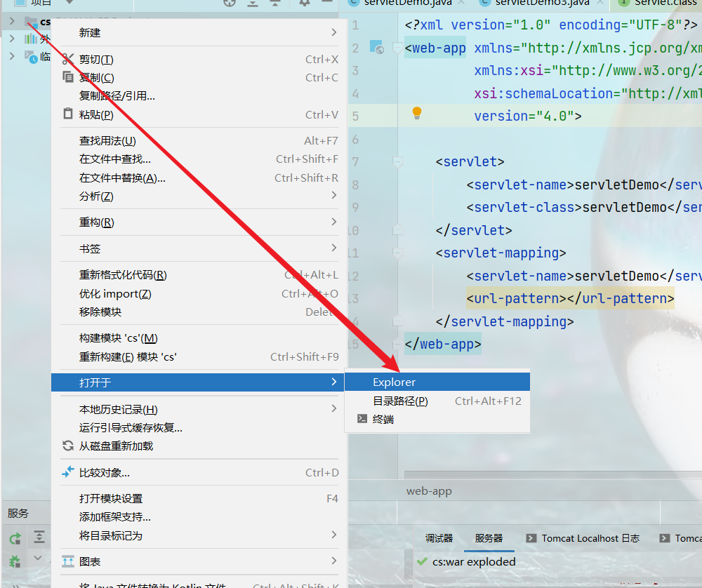
Task: Click the highlighted 打开于 menu entry
Action: [197, 382]
